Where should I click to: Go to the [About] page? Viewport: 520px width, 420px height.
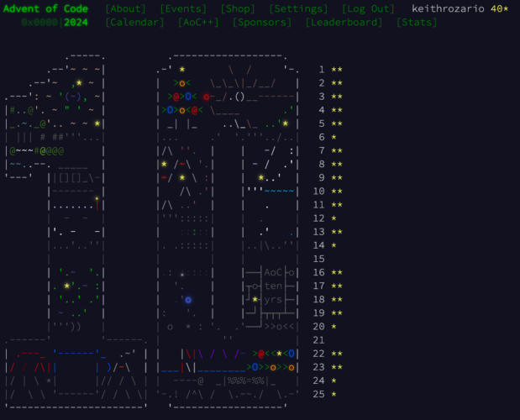point(127,8)
